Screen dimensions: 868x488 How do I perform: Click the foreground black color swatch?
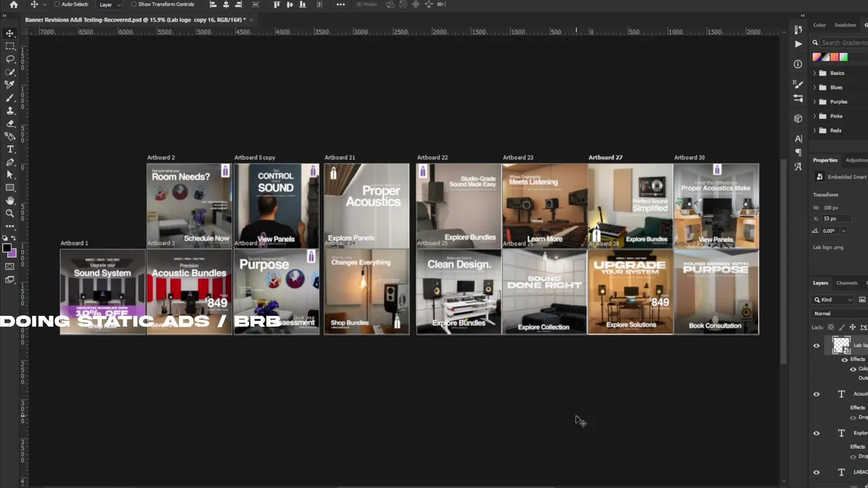(x=7, y=249)
